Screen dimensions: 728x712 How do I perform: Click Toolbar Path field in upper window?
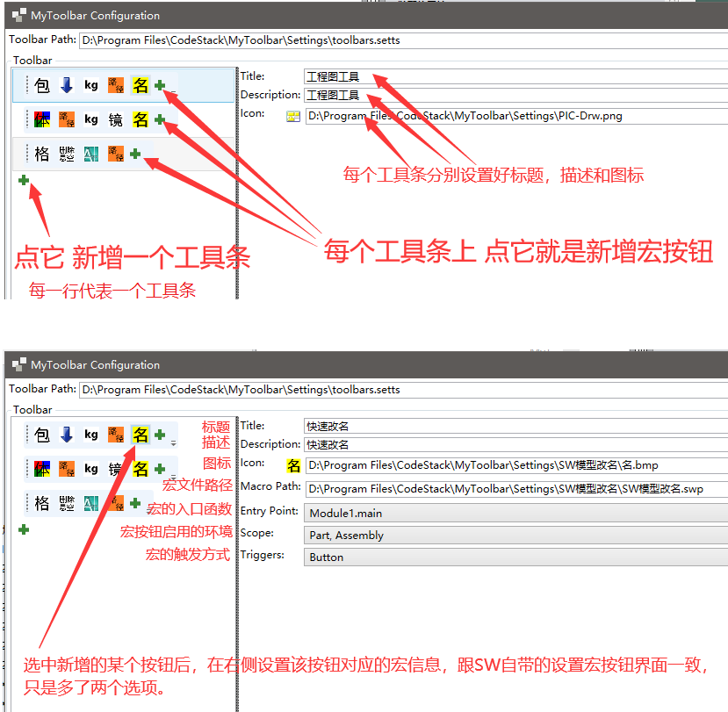403,40
